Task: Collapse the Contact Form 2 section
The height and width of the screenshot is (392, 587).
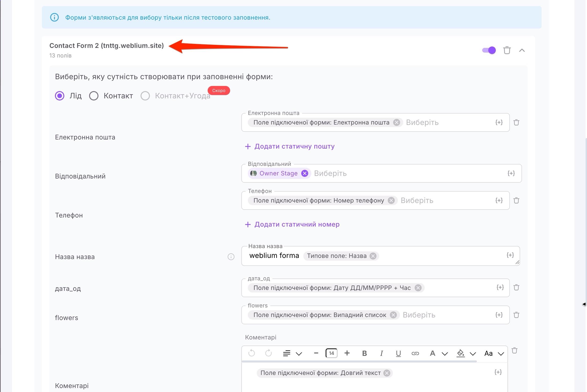Action: [x=522, y=50]
